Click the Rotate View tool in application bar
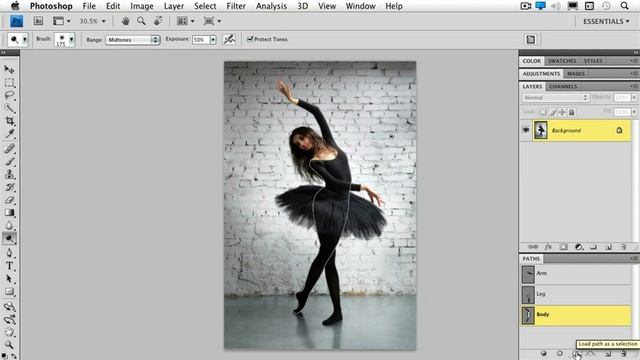Image resolution: width=640 pixels, height=360 pixels. point(158,21)
